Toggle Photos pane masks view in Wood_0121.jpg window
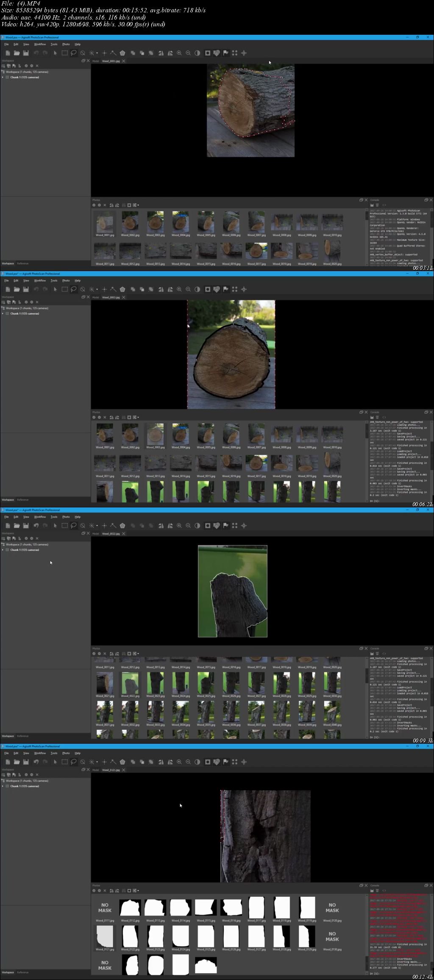Viewport: 434px width, 980px height. (129, 891)
